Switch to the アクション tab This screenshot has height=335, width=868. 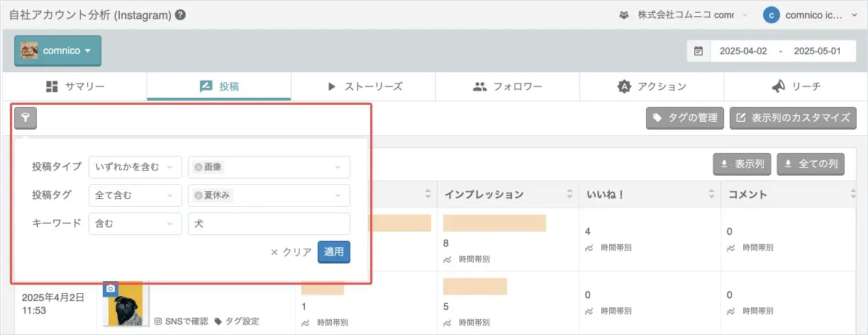pos(652,86)
